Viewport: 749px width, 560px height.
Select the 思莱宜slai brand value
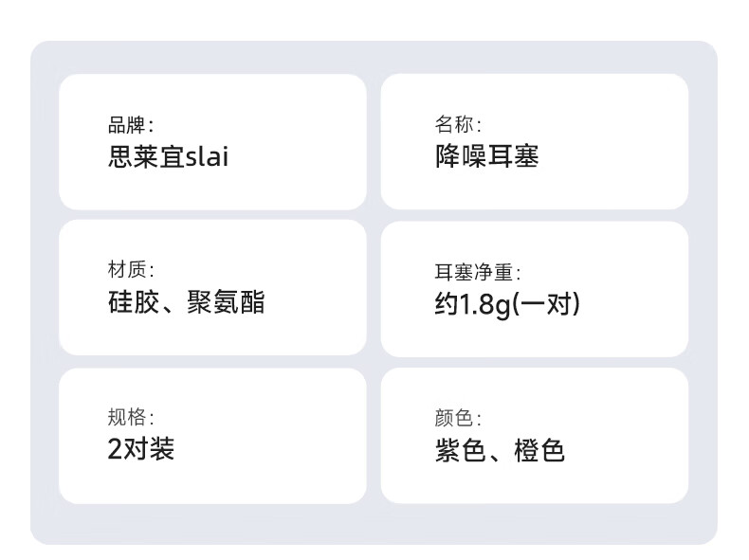(168, 156)
